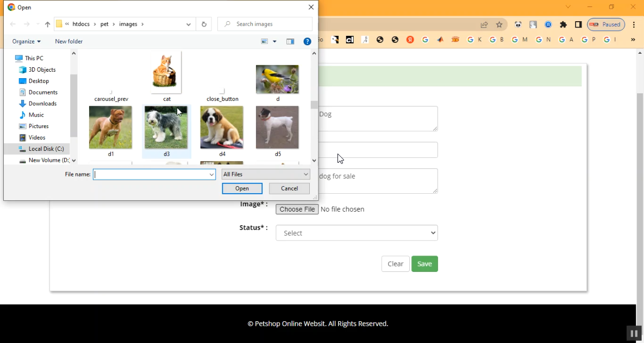Click the share page icon
The height and width of the screenshot is (343, 644).
coord(484,24)
